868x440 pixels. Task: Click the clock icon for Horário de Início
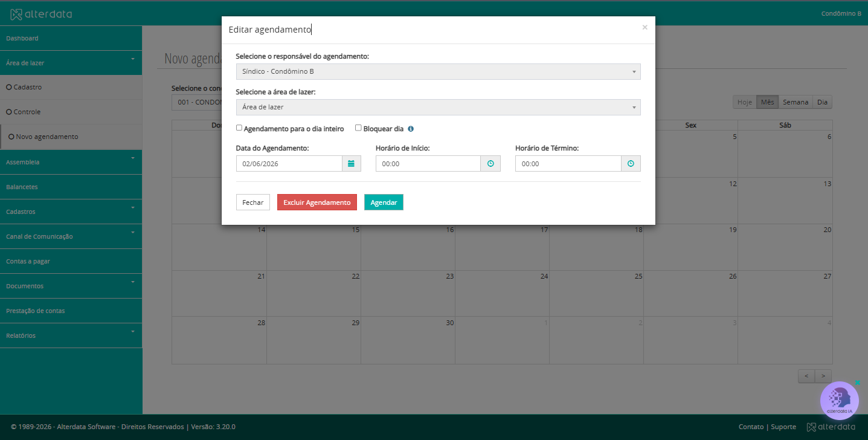(490, 164)
